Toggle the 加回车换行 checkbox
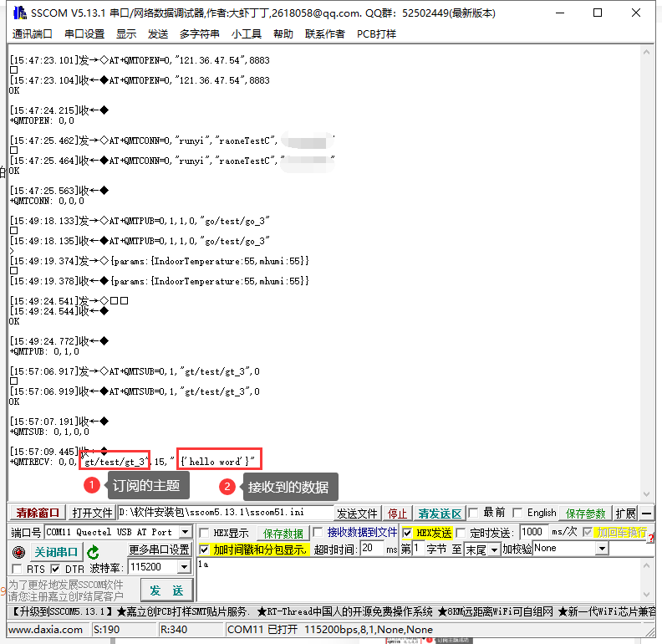The width and height of the screenshot is (662, 644). 588,532
